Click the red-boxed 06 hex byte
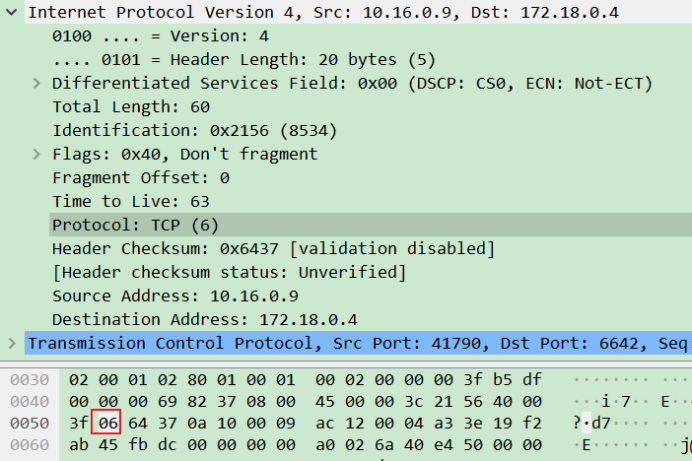This screenshot has width=692, height=461. pyautogui.click(x=108, y=422)
